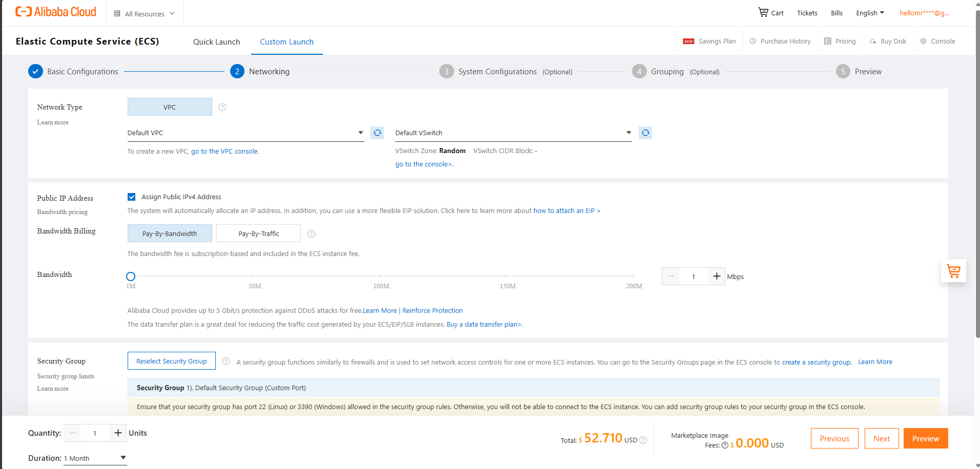Select Pay-By-Bandwidth billing option

(170, 233)
